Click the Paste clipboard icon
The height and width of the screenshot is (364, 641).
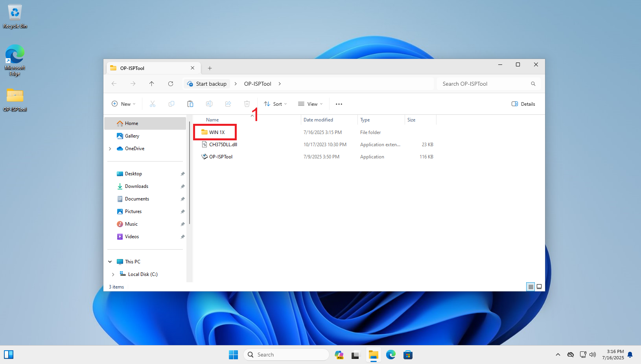tap(190, 104)
